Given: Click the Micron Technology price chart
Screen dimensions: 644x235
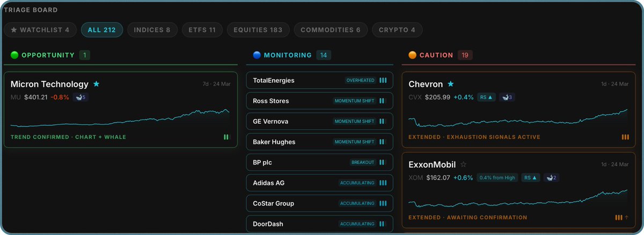Looking at the screenshot, I should tap(121, 119).
